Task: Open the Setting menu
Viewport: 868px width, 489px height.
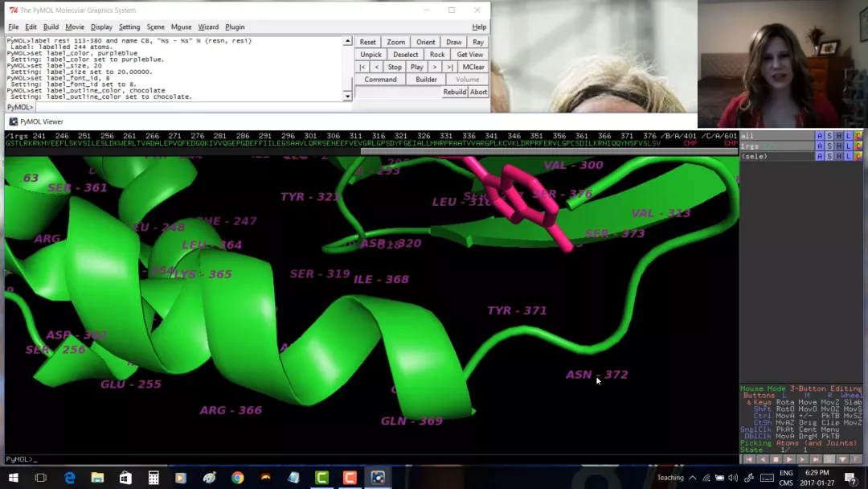Action: tap(129, 27)
